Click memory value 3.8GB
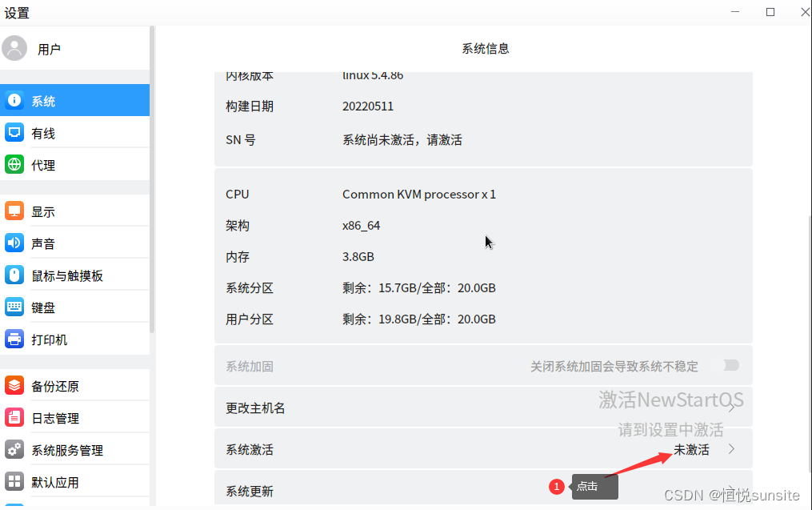This screenshot has height=510, width=812. (x=358, y=256)
